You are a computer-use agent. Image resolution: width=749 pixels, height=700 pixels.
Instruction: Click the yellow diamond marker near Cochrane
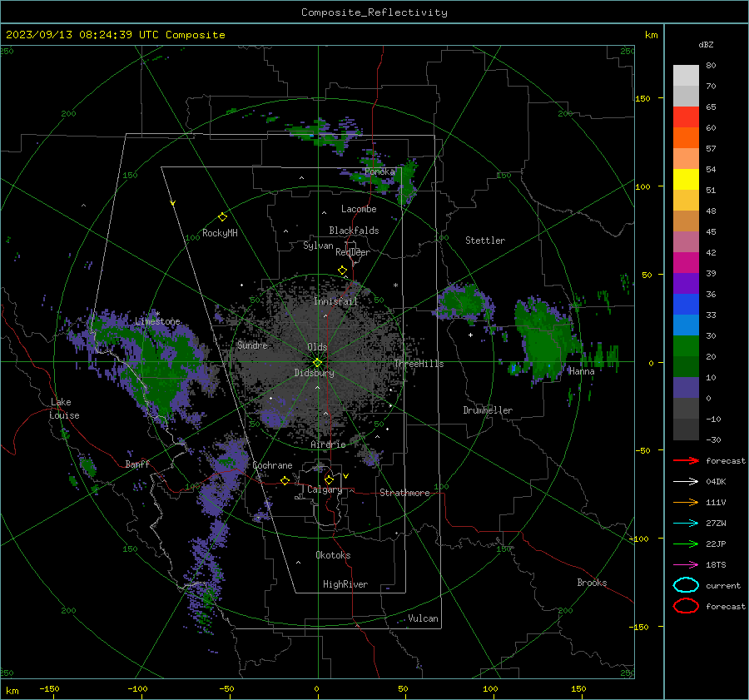[x=285, y=480]
